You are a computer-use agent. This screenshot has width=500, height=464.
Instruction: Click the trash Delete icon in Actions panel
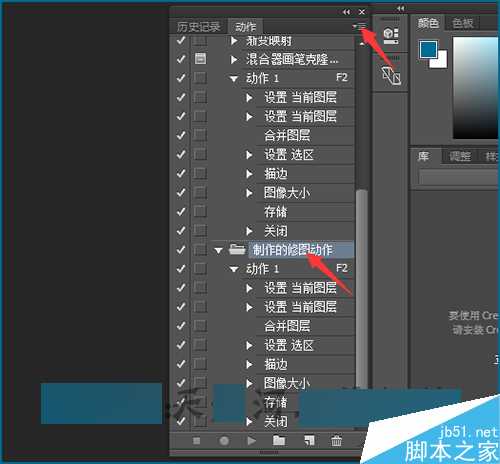point(336,441)
